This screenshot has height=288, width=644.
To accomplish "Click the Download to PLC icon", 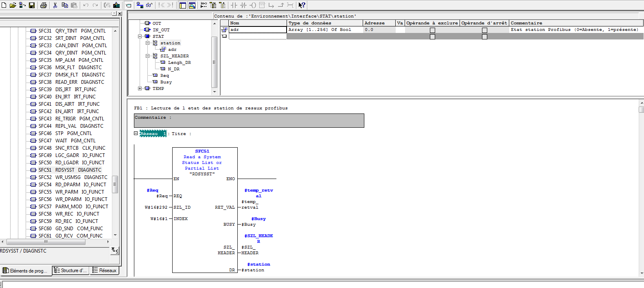I will (116, 5).
